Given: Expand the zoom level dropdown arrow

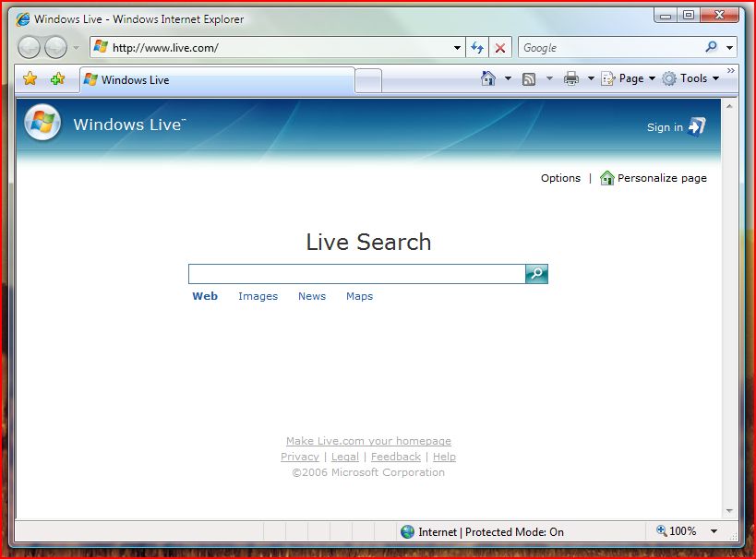Looking at the screenshot, I should [714, 531].
